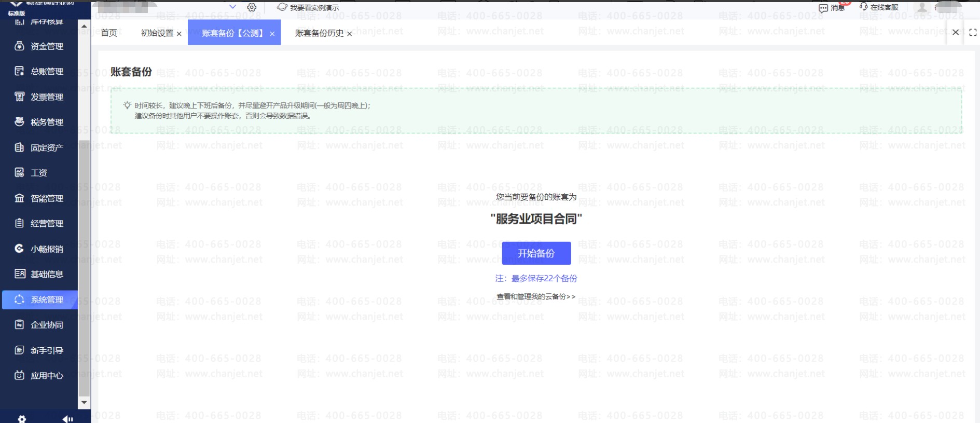The image size is (980, 423).
Task: Select the 税务管理 sidebar icon
Action: pyautogui.click(x=19, y=121)
